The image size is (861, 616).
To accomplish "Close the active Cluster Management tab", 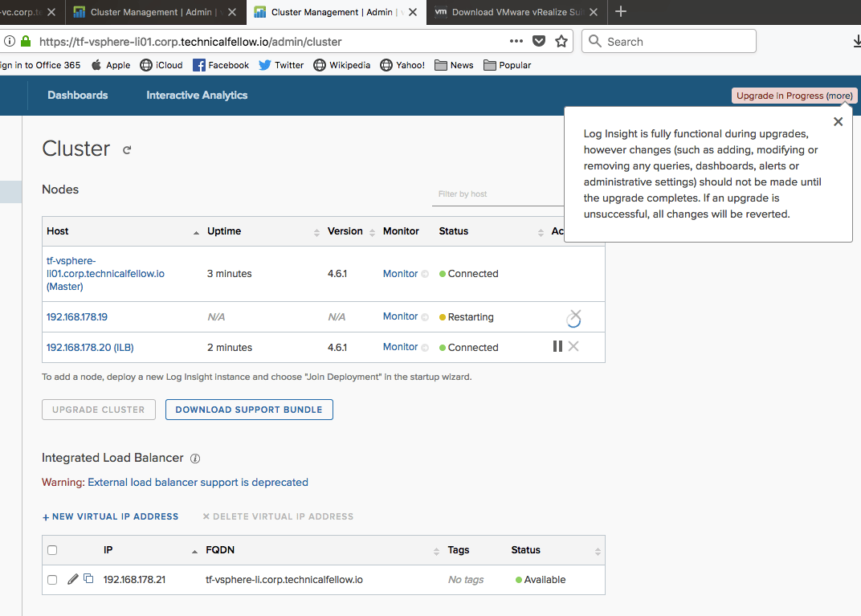I will pos(413,12).
